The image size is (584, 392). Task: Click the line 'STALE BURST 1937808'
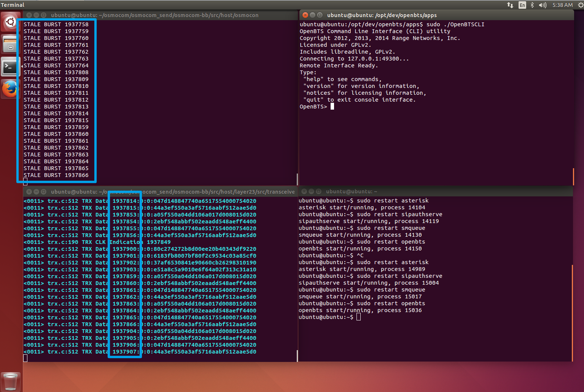coord(56,72)
